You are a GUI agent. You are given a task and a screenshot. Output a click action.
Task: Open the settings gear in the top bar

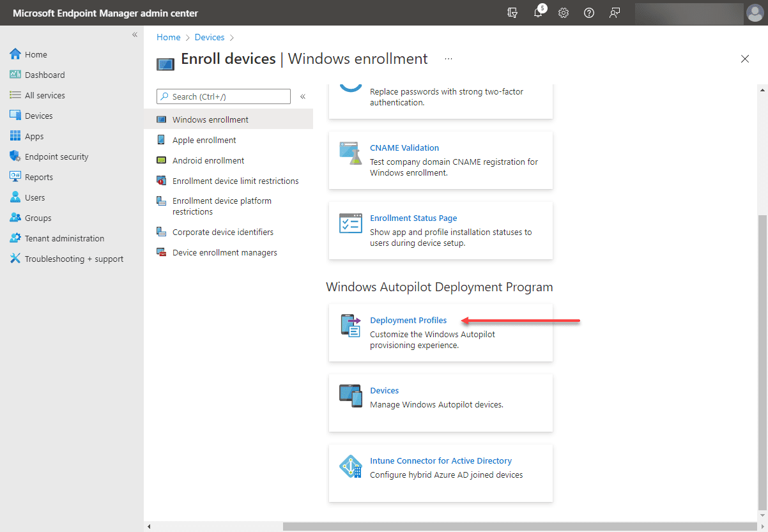point(563,13)
